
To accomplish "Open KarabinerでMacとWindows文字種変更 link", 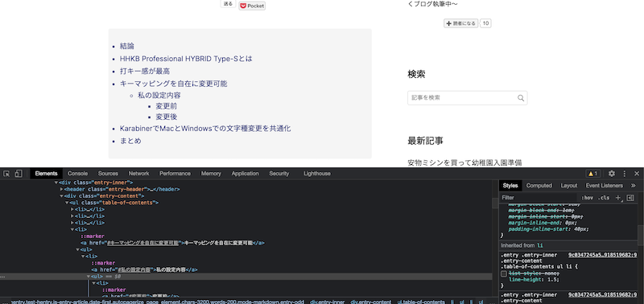I will 205,129.
